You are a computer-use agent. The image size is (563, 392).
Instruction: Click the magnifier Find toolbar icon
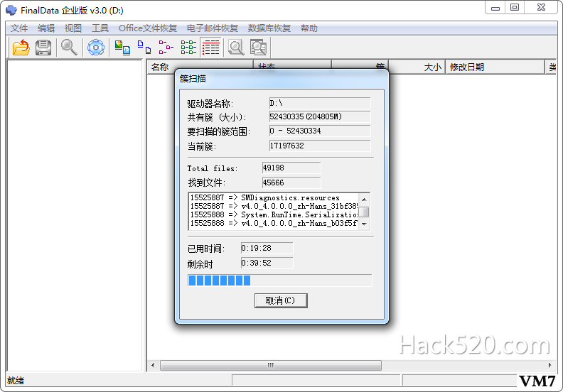tap(69, 48)
